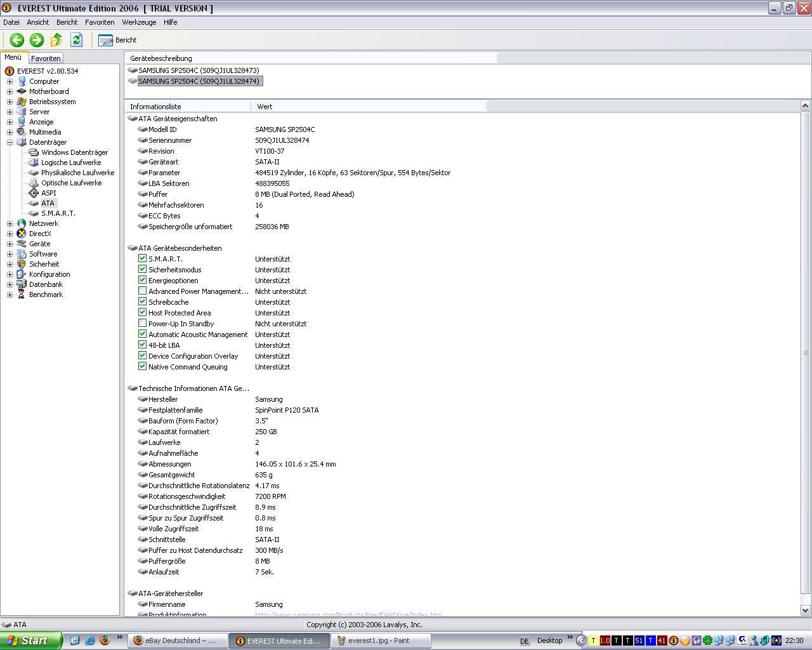The image size is (812, 650).
Task: Toggle the Host Protected Area checkbox
Action: (x=143, y=312)
